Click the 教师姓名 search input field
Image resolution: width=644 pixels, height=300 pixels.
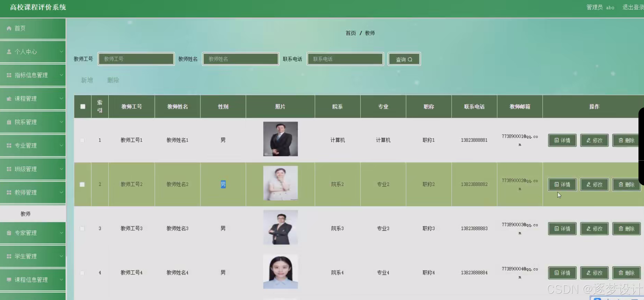click(x=240, y=59)
